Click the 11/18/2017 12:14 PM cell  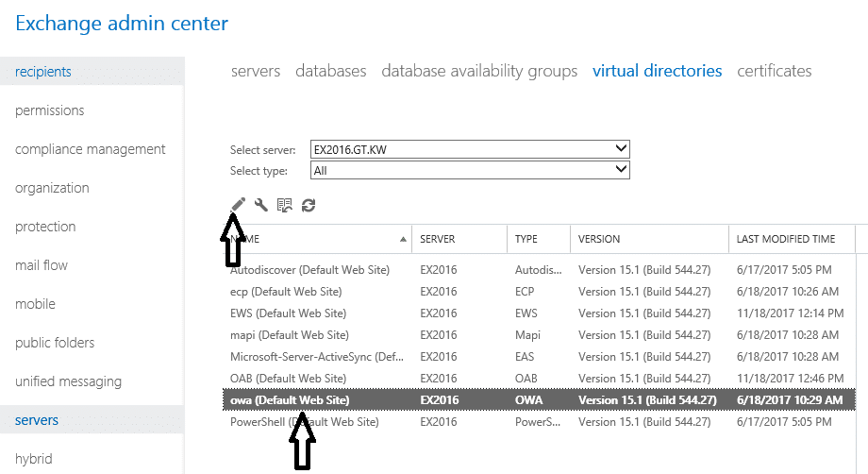coord(790,313)
